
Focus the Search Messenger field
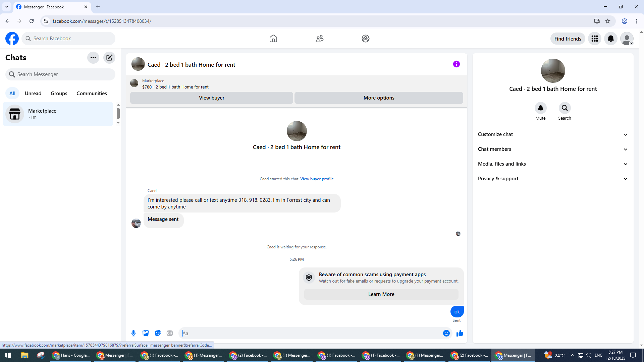click(60, 74)
